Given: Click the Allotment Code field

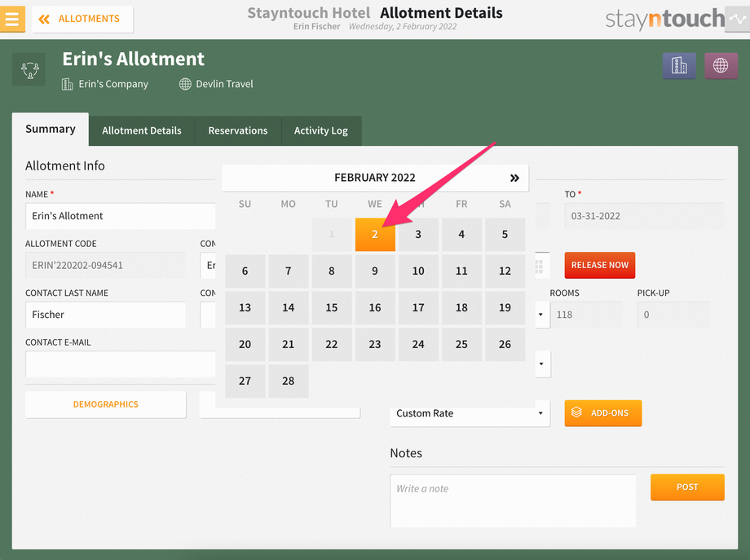Looking at the screenshot, I should point(105,266).
